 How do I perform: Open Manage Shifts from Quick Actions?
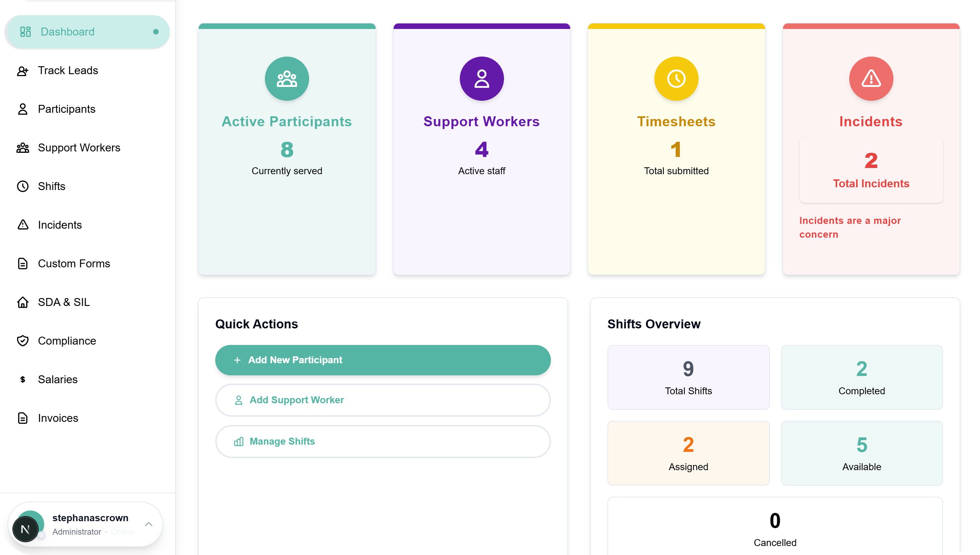(x=382, y=442)
